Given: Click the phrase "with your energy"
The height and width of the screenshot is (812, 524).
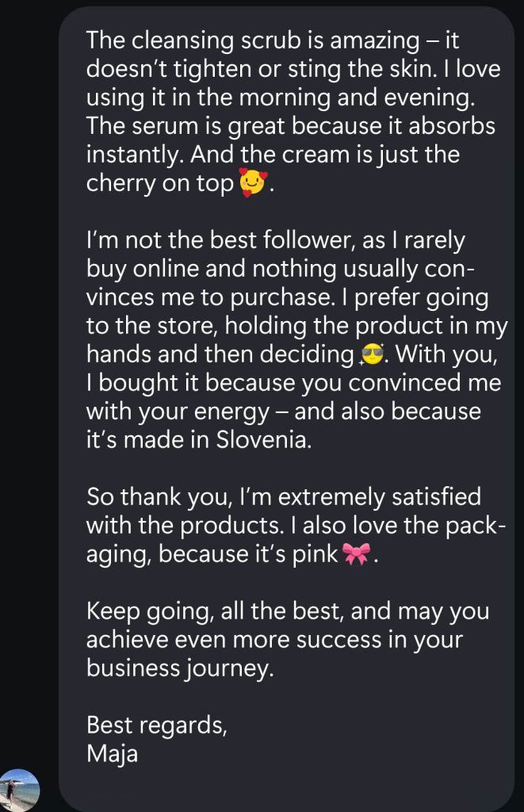Looking at the screenshot, I should click(x=175, y=412).
